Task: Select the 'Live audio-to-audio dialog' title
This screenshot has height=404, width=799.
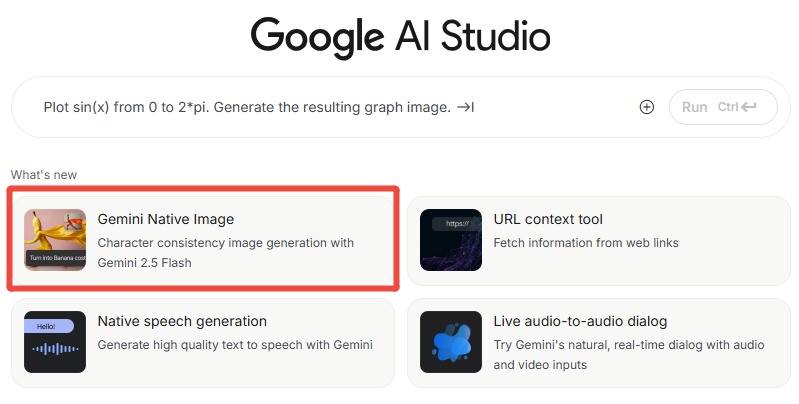Action: tap(580, 321)
